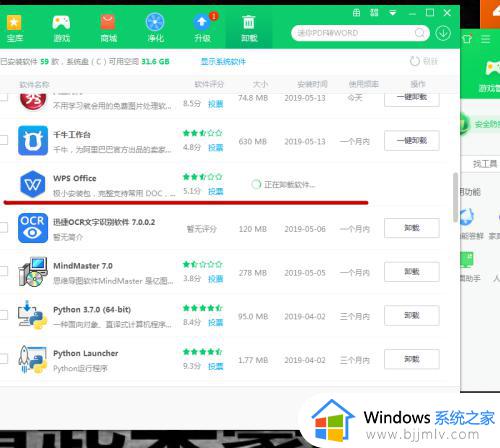Click 找工具 in the background window

coord(485,164)
